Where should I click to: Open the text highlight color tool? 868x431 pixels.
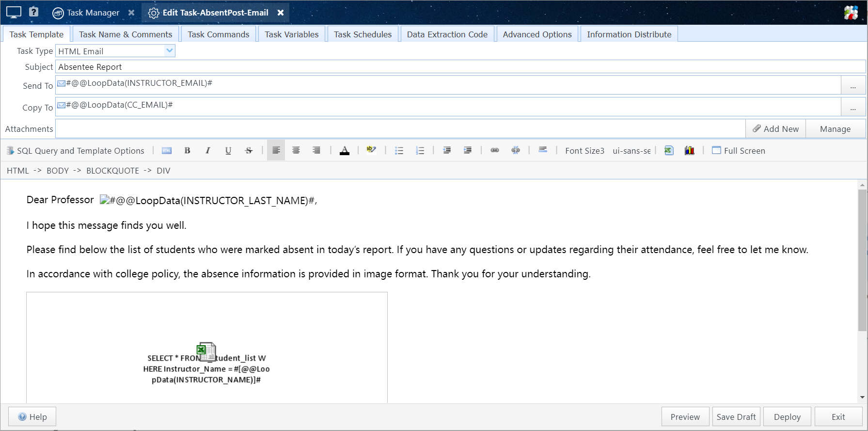click(371, 150)
